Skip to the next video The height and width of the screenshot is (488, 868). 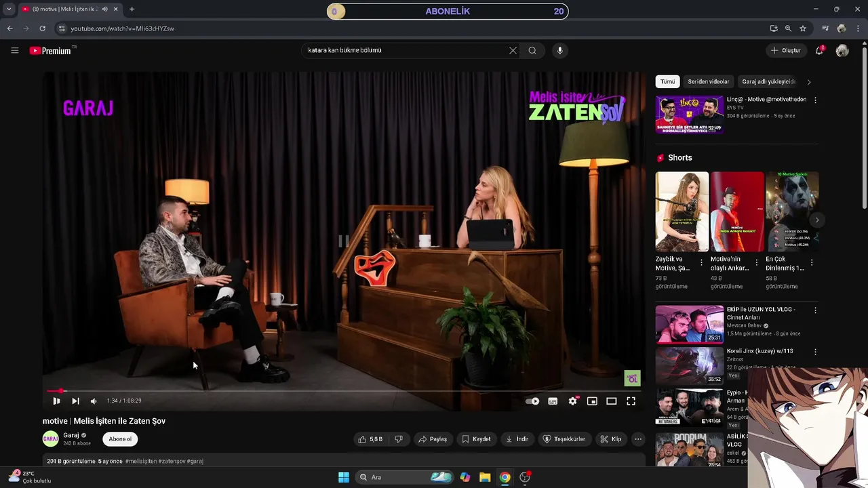point(75,401)
